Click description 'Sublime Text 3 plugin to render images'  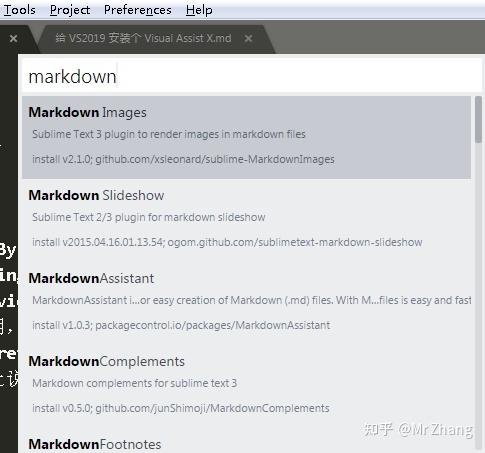pyautogui.click(x=169, y=134)
